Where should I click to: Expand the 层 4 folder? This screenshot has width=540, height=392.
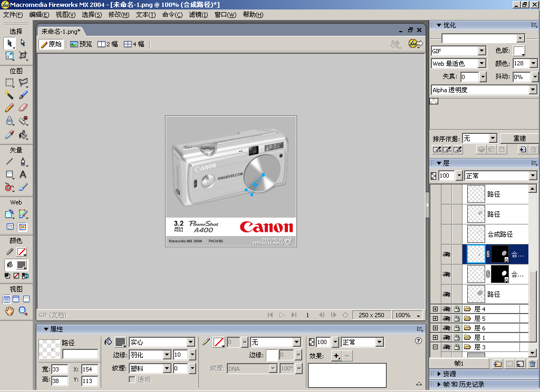[x=435, y=309]
